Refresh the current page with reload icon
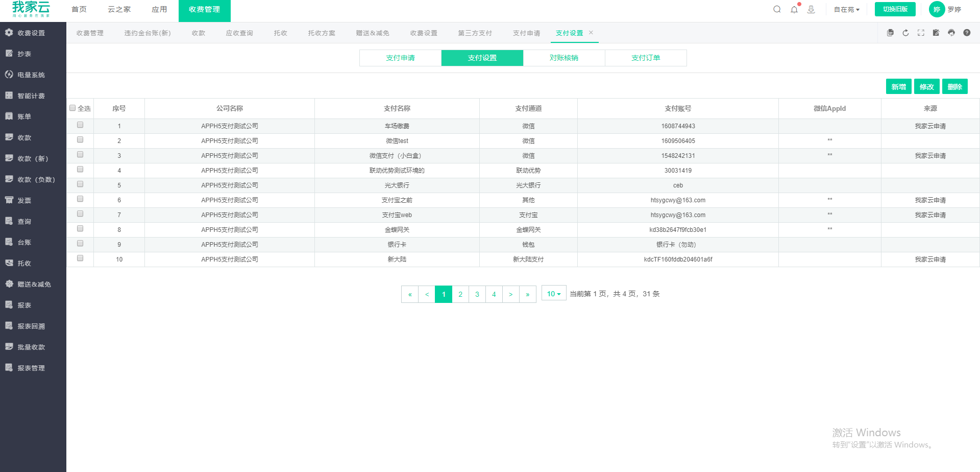 (x=905, y=33)
